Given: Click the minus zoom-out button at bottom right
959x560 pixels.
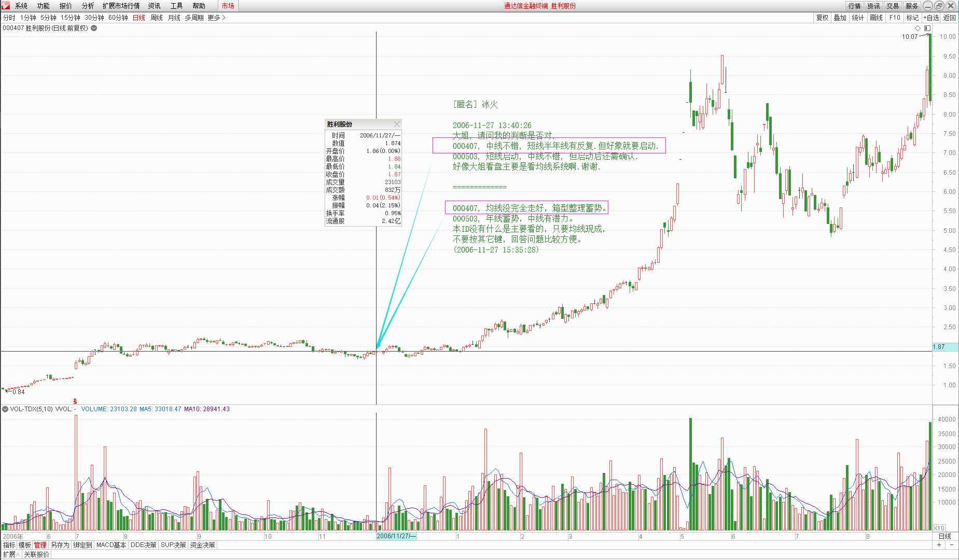Looking at the screenshot, I should 952,545.
